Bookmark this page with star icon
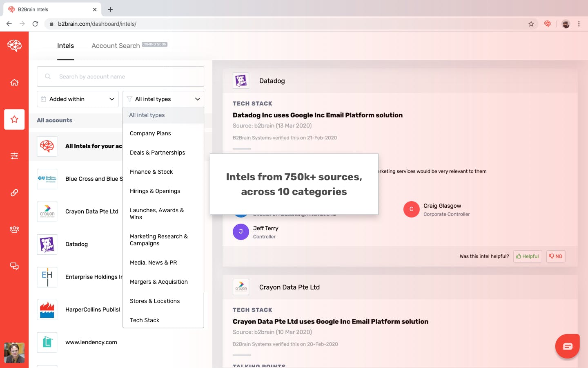This screenshot has width=588, height=368. tap(531, 24)
